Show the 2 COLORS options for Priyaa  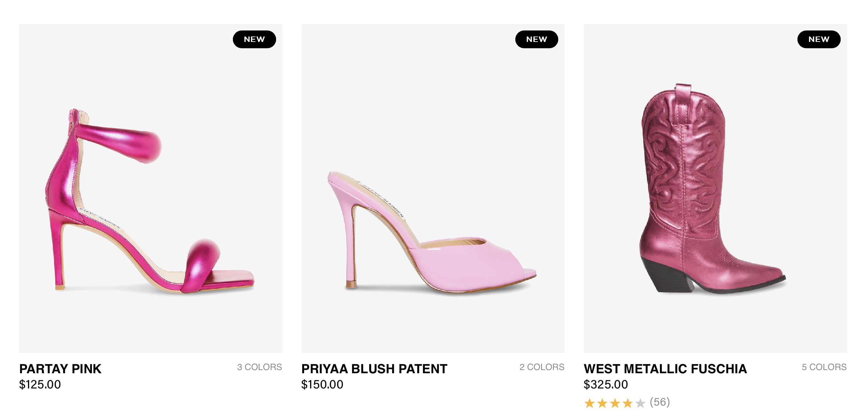click(x=541, y=367)
